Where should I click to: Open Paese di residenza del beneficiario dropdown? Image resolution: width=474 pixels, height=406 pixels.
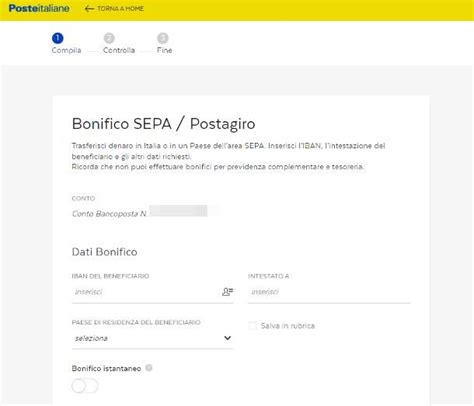point(153,338)
